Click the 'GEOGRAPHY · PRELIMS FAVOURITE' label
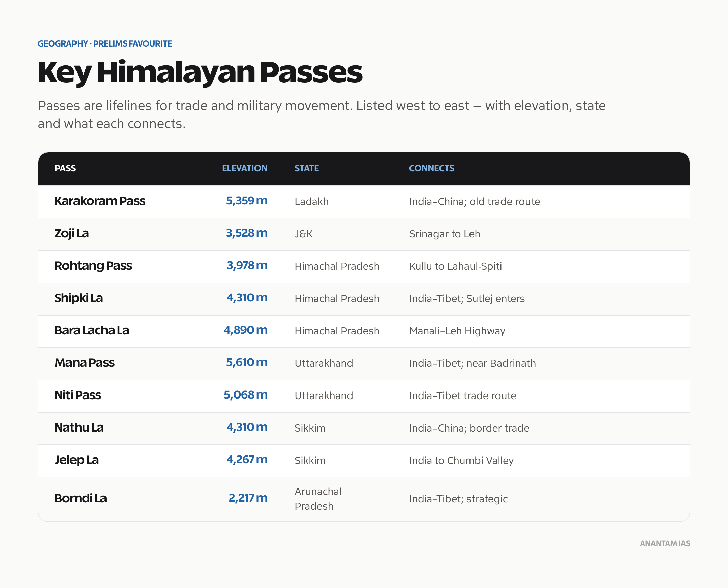Image resolution: width=728 pixels, height=588 pixels. (x=104, y=44)
